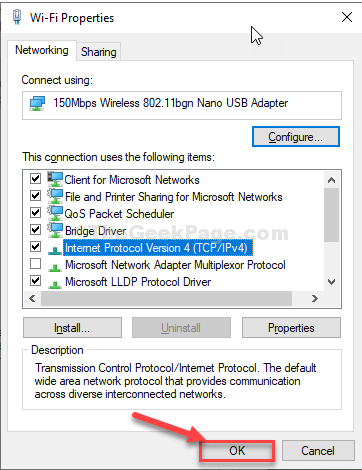Close the Wi-Fi Properties dialog
Image resolution: width=362 pixels, height=470 pixels.
click(x=347, y=17)
